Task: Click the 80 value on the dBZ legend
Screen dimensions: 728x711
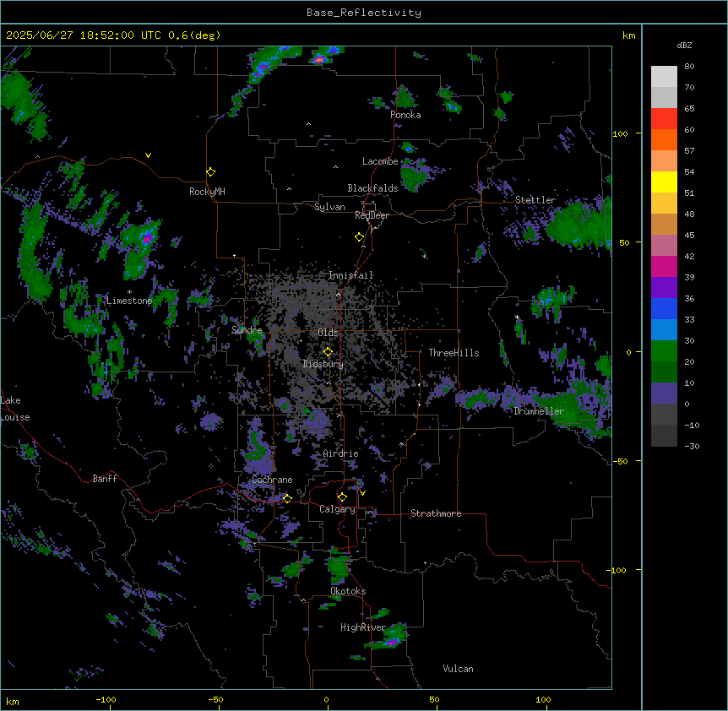Action: click(x=689, y=67)
